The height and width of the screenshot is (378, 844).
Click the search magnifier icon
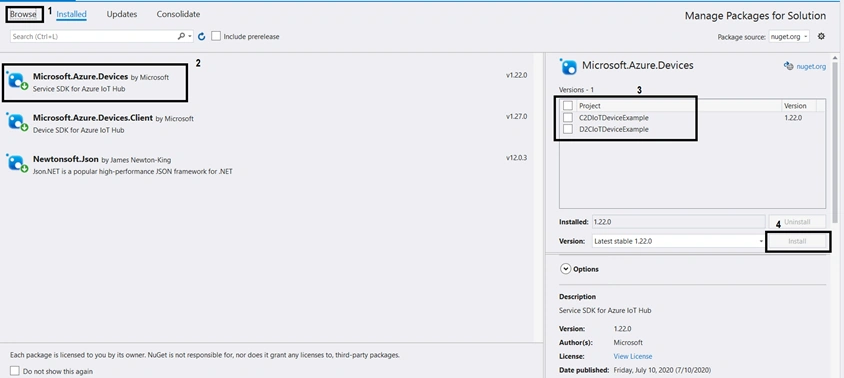pyautogui.click(x=181, y=37)
